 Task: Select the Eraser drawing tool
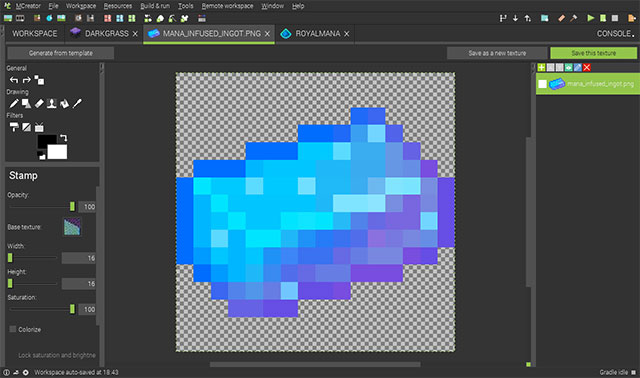[39, 104]
